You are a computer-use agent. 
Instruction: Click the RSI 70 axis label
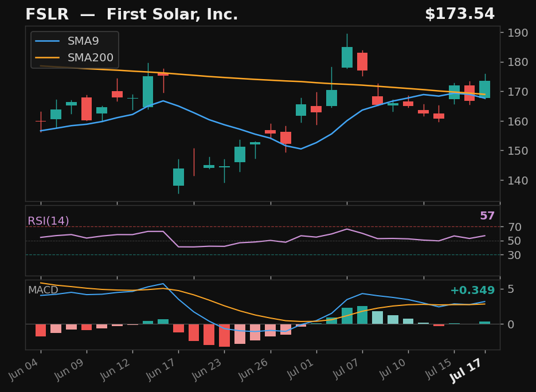[x=514, y=227]
